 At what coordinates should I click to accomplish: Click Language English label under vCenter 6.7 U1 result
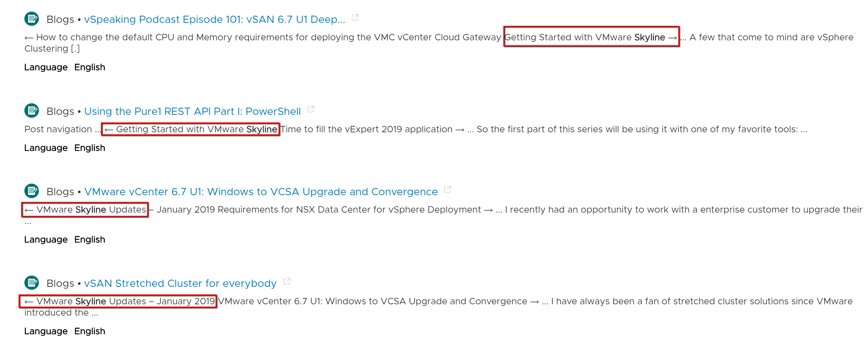pos(65,240)
